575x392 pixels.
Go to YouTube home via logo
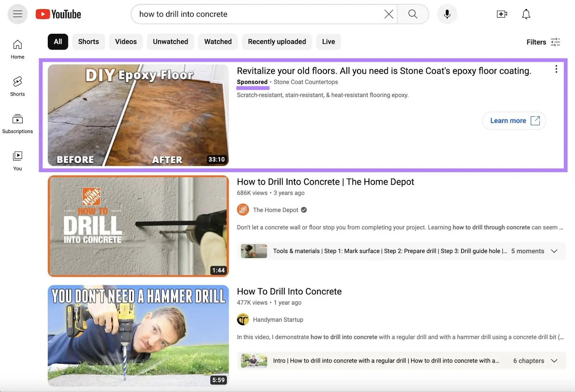pos(58,14)
